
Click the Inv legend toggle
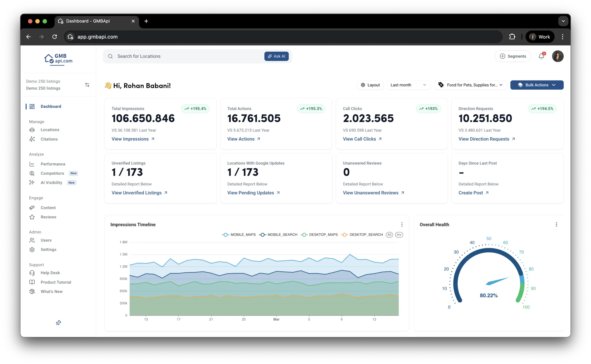pos(399,235)
